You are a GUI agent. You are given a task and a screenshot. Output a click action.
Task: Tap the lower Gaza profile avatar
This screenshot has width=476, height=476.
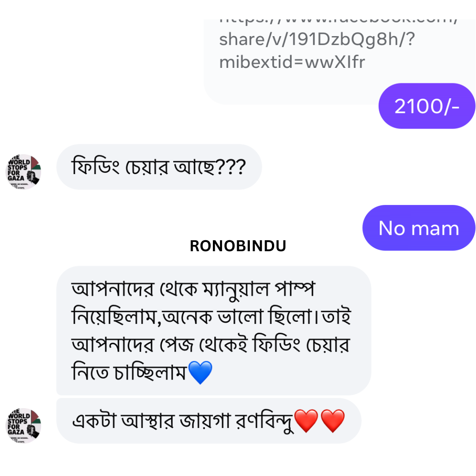tap(23, 425)
